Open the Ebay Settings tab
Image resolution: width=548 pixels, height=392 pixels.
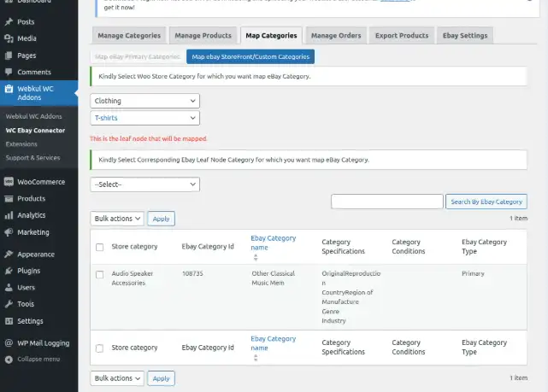[465, 35]
